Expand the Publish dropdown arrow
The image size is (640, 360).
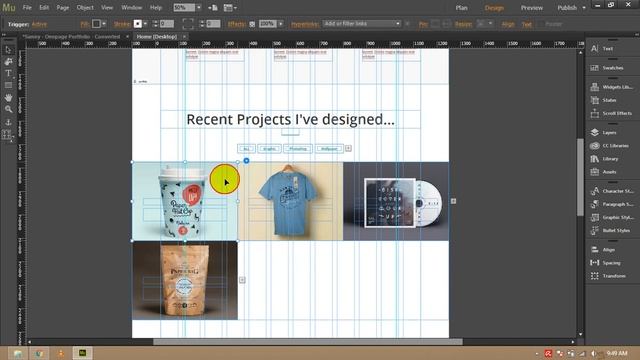tap(584, 8)
